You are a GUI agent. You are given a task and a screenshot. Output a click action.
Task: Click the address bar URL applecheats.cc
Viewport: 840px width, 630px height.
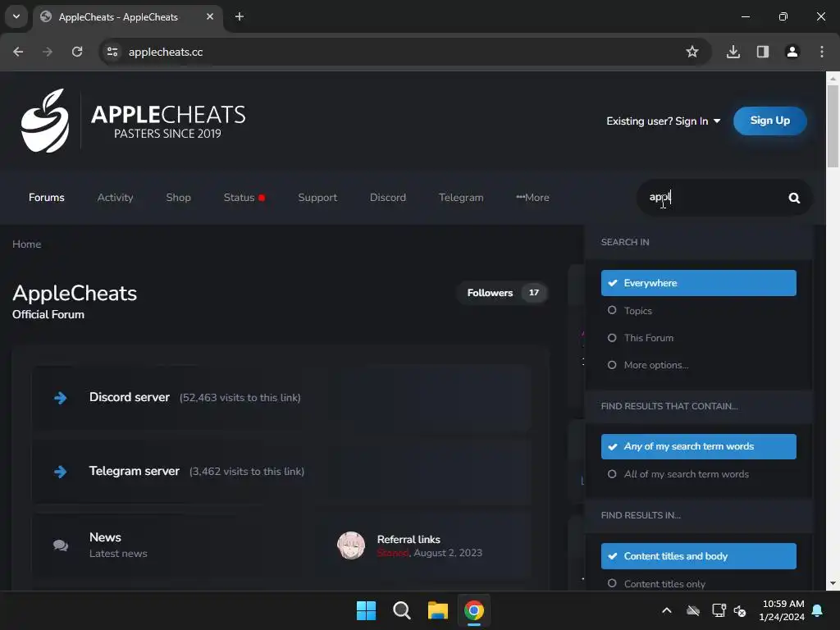coord(166,52)
